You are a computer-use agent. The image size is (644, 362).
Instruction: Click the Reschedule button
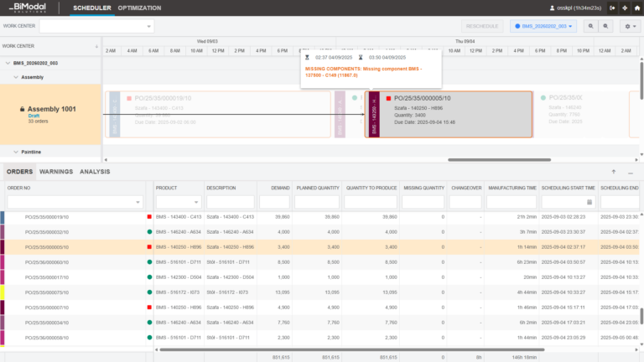483,26
